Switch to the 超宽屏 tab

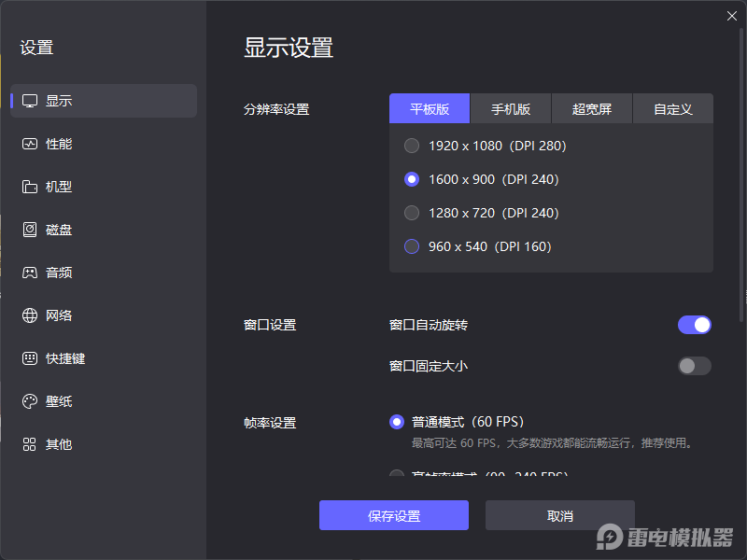592,108
